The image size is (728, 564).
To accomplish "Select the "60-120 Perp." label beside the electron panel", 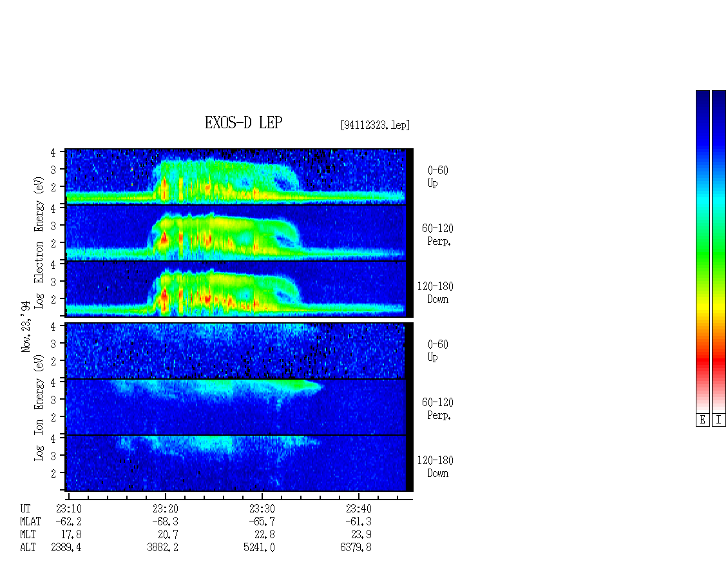I will [x=438, y=235].
